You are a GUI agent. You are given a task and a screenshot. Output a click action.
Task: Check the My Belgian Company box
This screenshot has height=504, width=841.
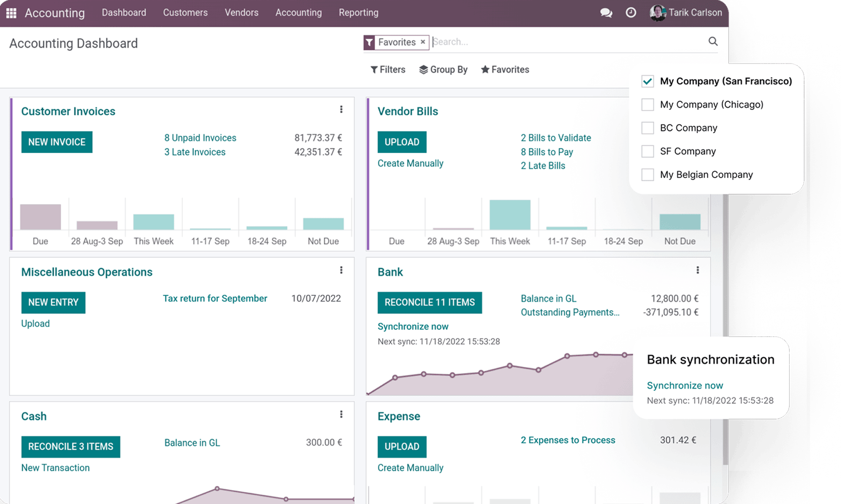point(648,175)
